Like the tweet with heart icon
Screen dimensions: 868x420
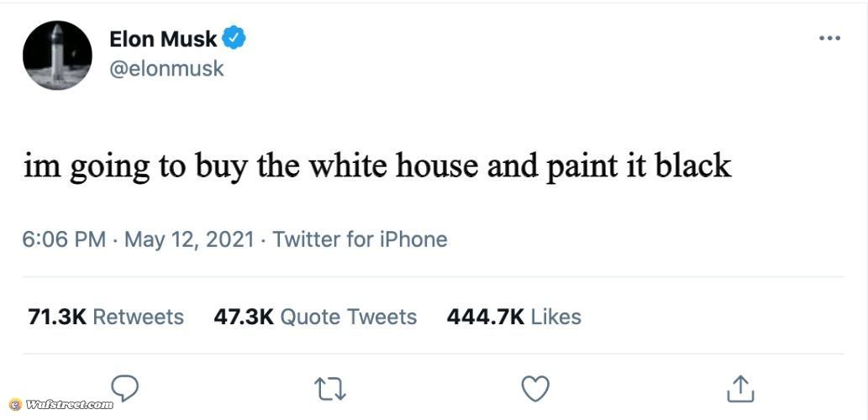tap(535, 389)
